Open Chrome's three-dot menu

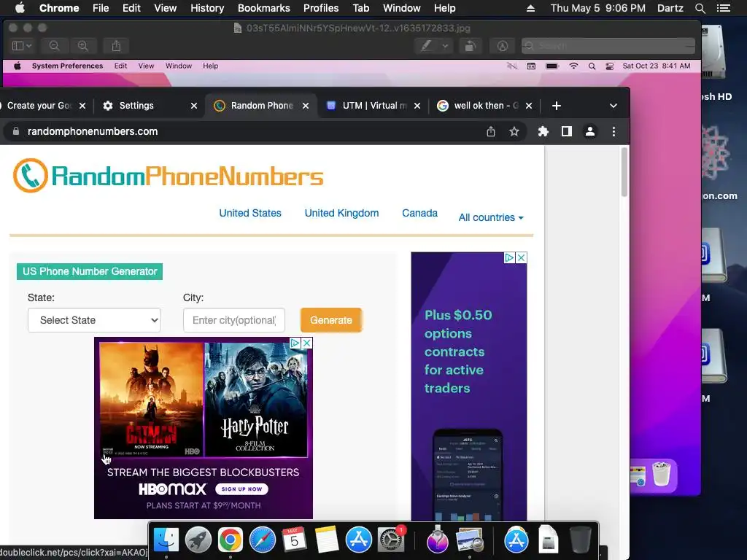point(614,131)
